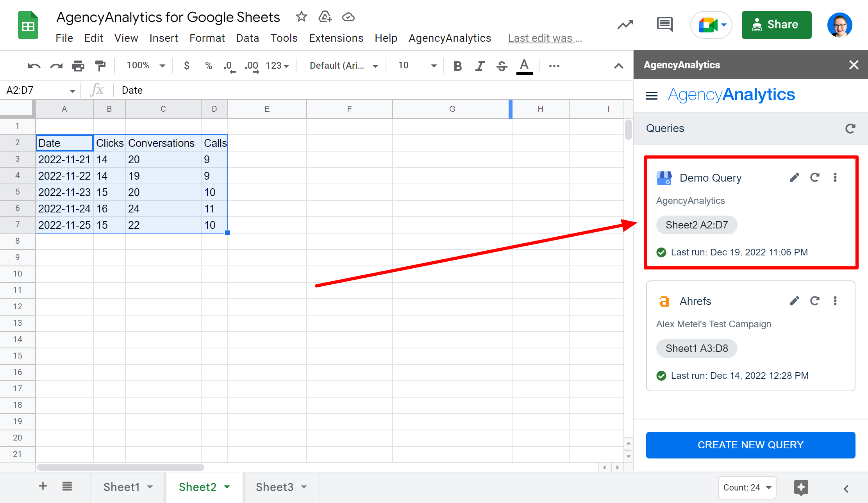Click the green Share button
Screen dimensions: 868x503
tap(776, 25)
